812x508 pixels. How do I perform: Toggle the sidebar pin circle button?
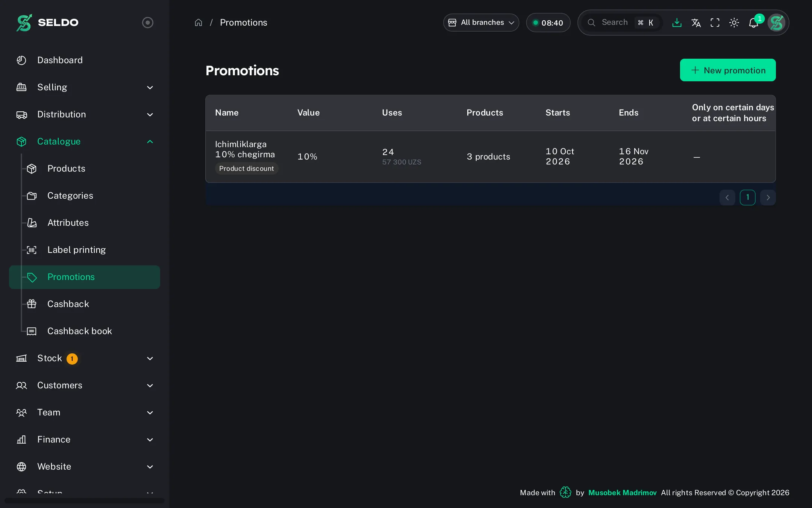coord(148,23)
